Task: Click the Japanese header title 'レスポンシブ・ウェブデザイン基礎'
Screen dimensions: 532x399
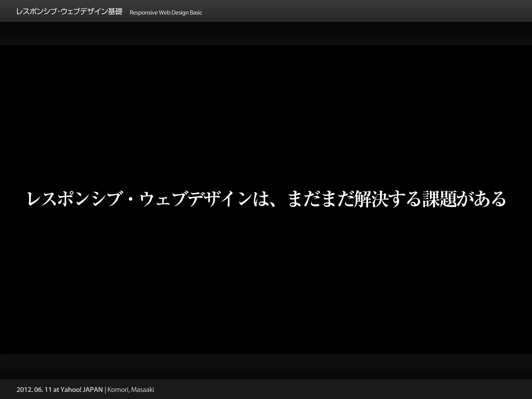Action: click(x=69, y=12)
